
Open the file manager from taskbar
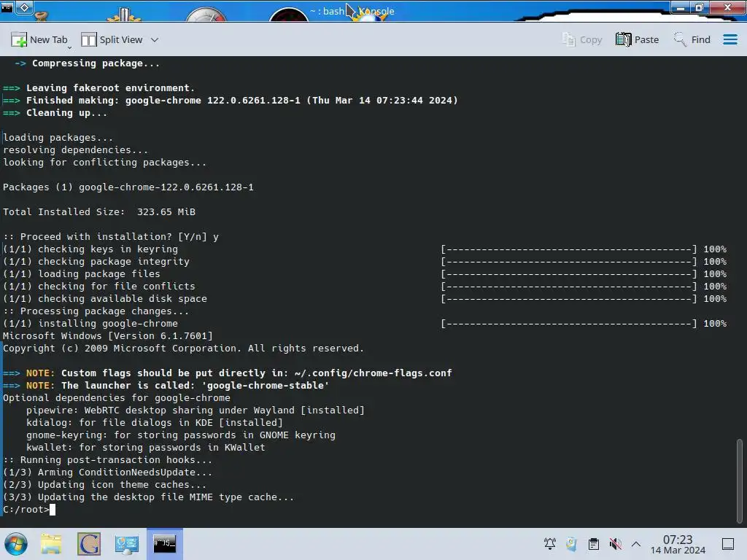(51, 544)
